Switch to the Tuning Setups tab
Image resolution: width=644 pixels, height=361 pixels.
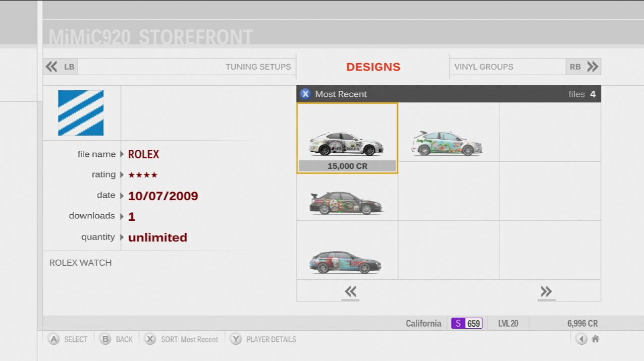tap(258, 67)
